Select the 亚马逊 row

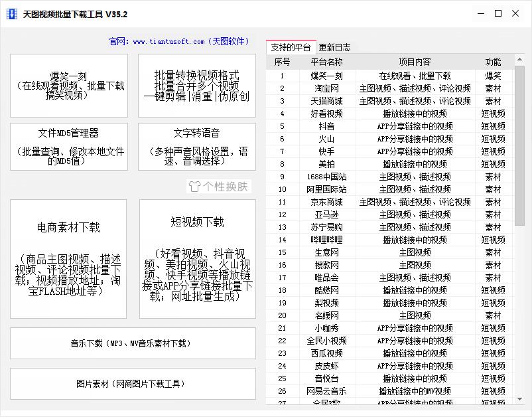click(x=389, y=214)
